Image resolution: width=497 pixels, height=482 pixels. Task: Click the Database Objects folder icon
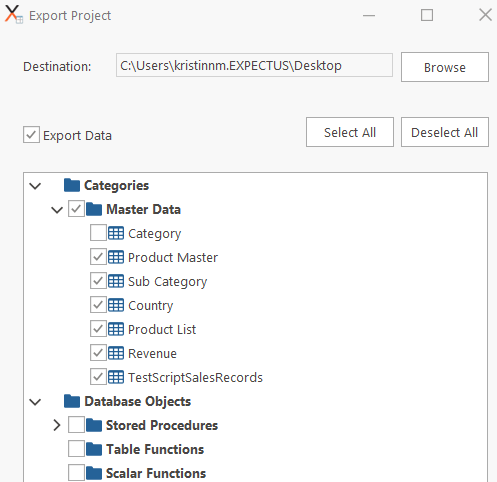[72, 401]
